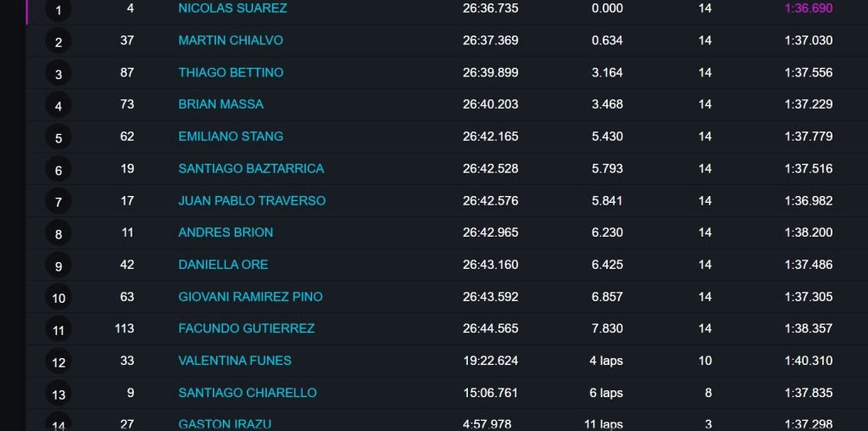This screenshot has width=868, height=431.
Task: Click position 12 circle badge
Action: click(58, 361)
